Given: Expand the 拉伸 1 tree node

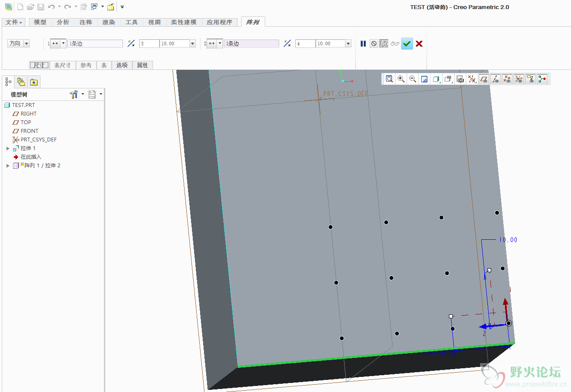Looking at the screenshot, I should (x=8, y=148).
